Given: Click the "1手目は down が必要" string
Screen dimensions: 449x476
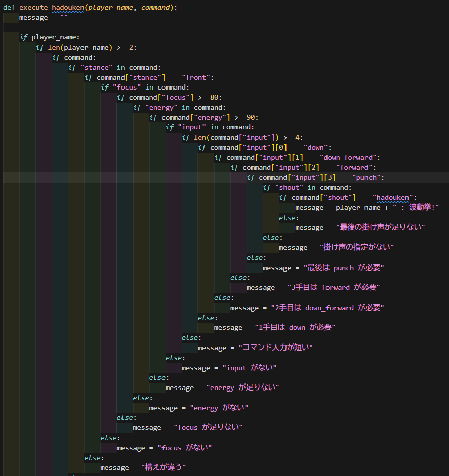Looking at the screenshot, I should tap(295, 327).
